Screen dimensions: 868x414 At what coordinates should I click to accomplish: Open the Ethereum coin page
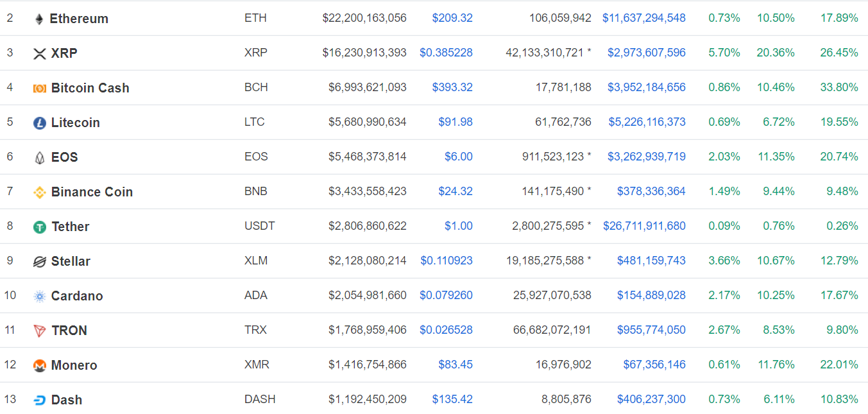80,18
